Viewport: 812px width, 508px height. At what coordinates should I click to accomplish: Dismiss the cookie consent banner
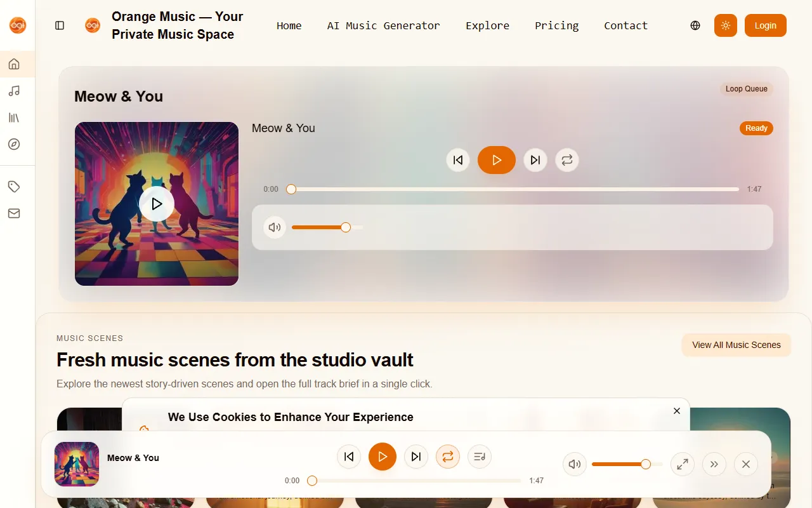click(677, 411)
